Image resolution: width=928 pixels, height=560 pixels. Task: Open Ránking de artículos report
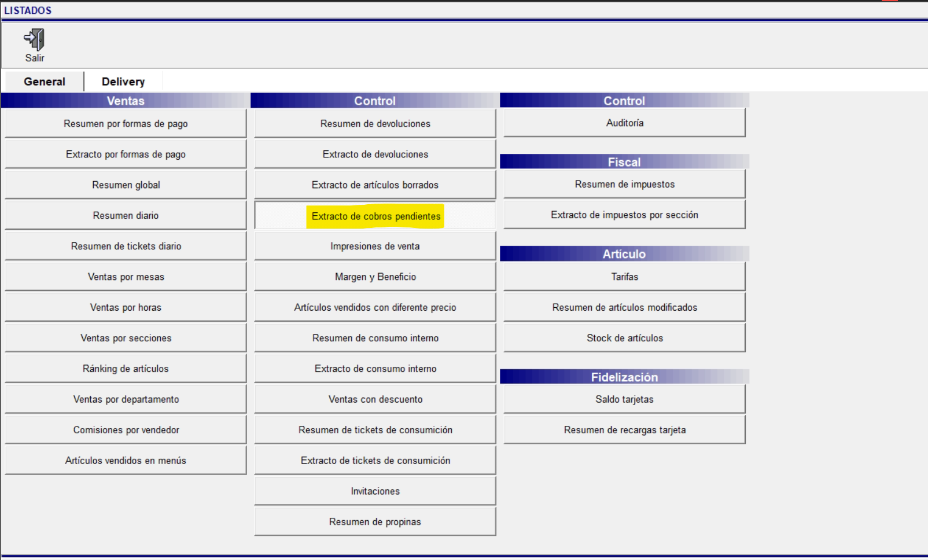click(x=126, y=369)
